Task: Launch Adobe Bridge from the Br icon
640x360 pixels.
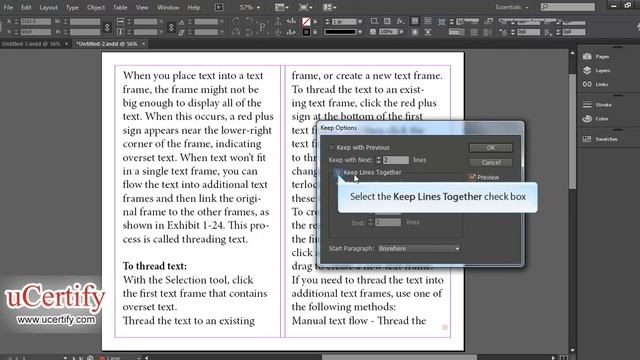Action: click(x=219, y=7)
